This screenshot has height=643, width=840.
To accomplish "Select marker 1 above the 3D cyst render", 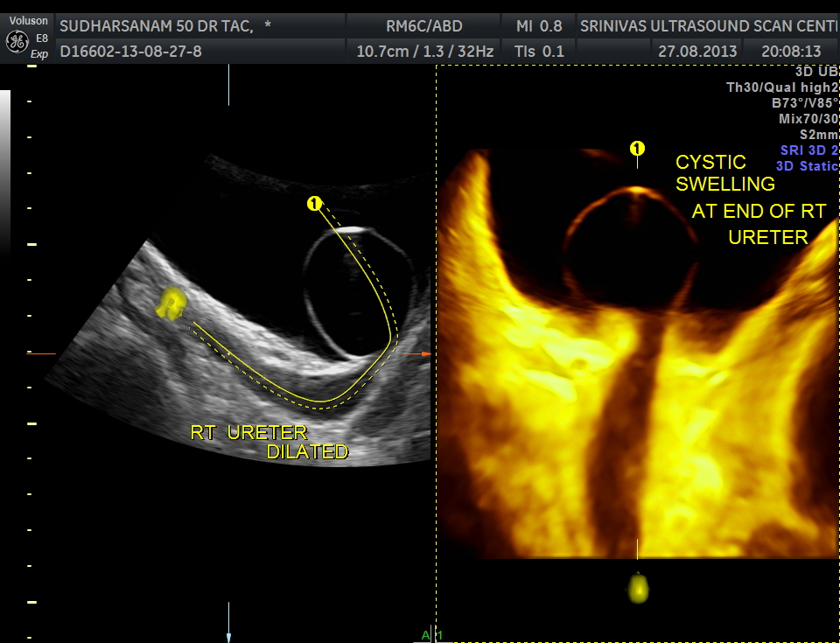I will coord(637,149).
